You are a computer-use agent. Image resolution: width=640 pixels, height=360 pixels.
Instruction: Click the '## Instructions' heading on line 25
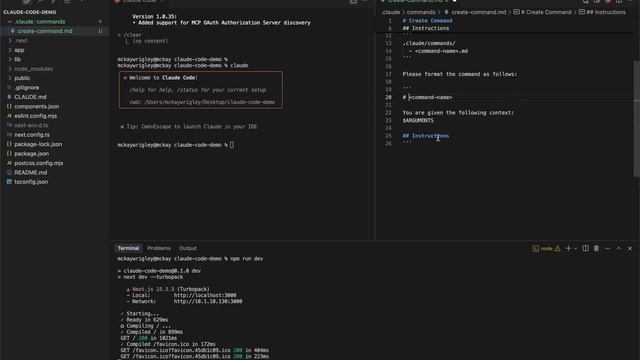(x=426, y=136)
